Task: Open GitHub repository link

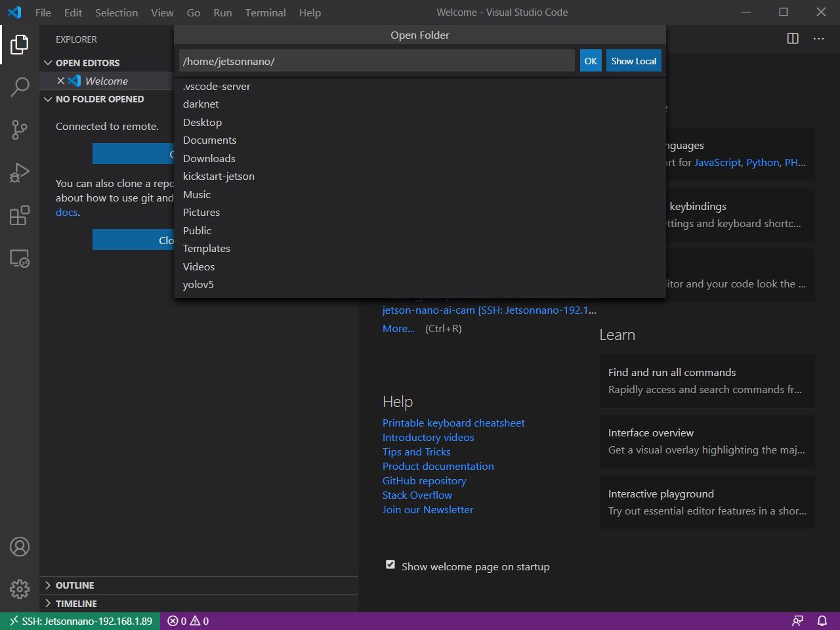Action: 424,481
